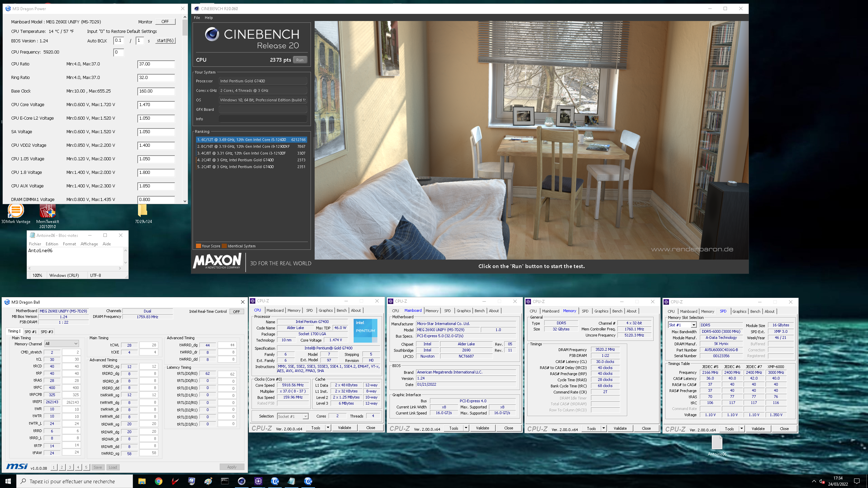Switch to SPD #1 tab in Dragon Ball

click(31, 332)
